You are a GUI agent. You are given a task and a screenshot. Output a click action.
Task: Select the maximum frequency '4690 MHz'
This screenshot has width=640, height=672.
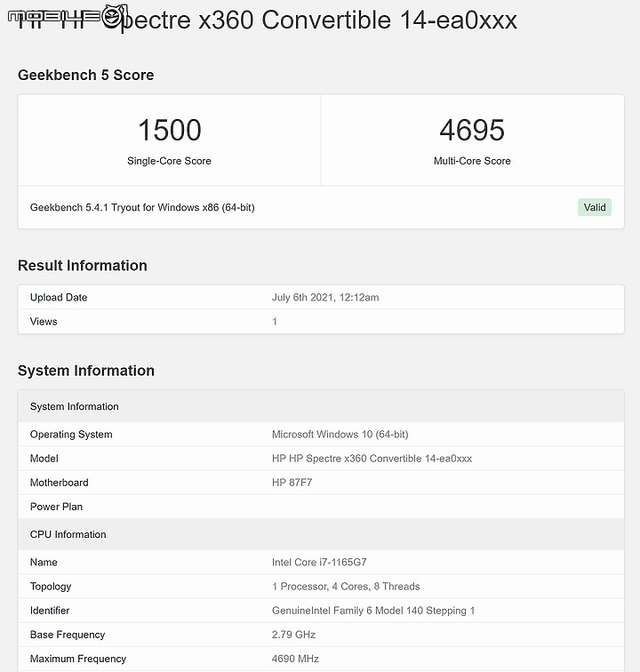click(295, 659)
